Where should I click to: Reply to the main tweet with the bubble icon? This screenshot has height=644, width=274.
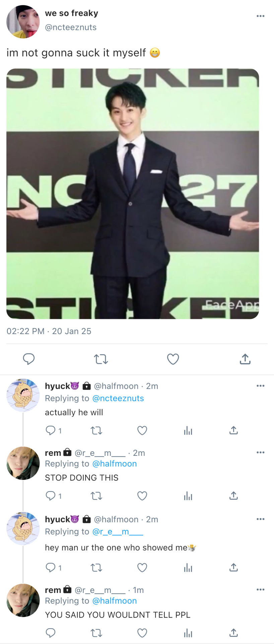click(x=29, y=359)
